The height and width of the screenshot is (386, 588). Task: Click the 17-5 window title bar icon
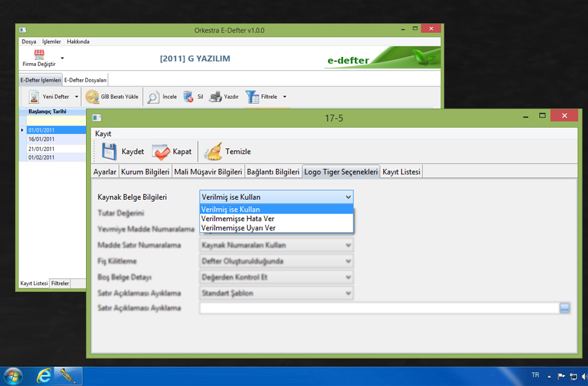click(97, 118)
